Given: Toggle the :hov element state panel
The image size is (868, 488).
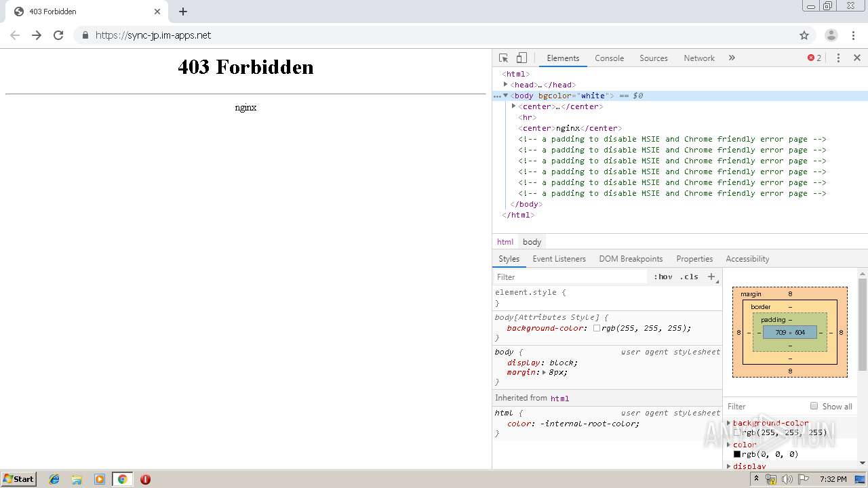Looking at the screenshot, I should tap(663, 277).
